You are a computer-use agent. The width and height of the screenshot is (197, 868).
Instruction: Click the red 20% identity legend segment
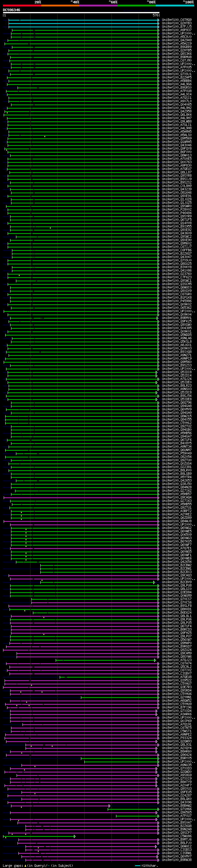(22, 6)
